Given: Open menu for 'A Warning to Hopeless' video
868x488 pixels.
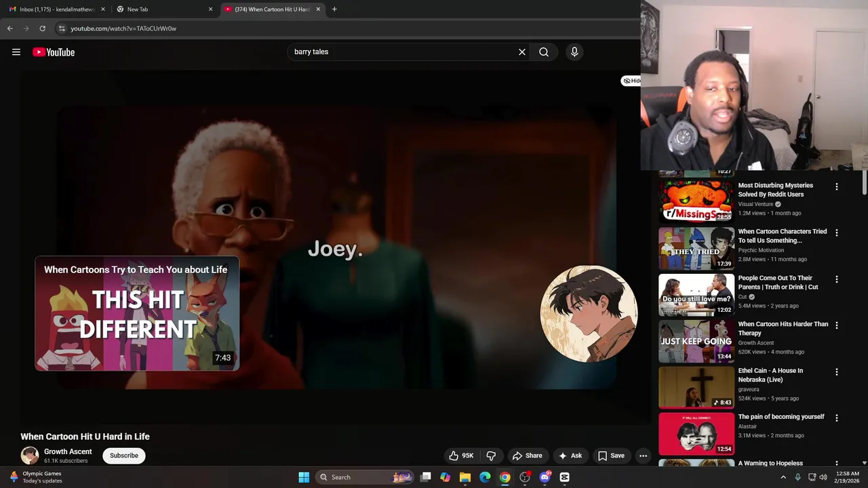Looking at the screenshot, I should (836, 464).
